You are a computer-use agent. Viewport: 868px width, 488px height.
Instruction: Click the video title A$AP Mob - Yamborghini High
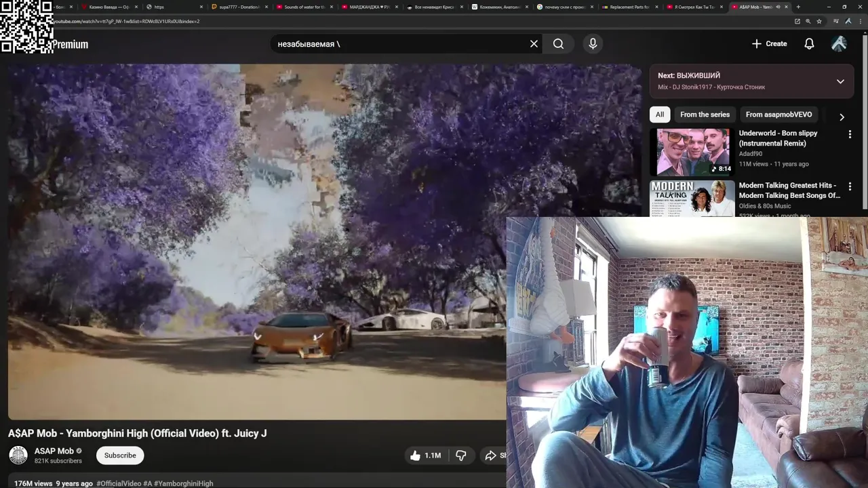point(138,433)
